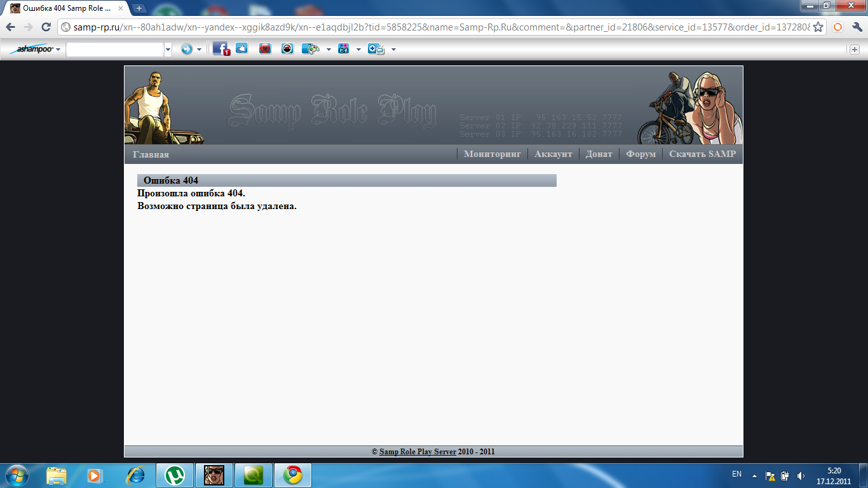This screenshot has width=868, height=488.
Task: Select the Ошибка 404 Samp Role tab
Action: 65,8
